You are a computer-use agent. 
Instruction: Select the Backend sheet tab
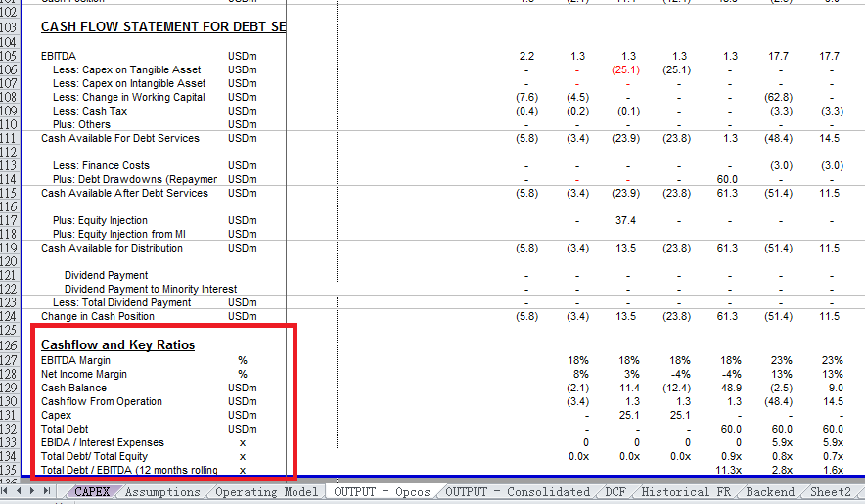(x=770, y=492)
